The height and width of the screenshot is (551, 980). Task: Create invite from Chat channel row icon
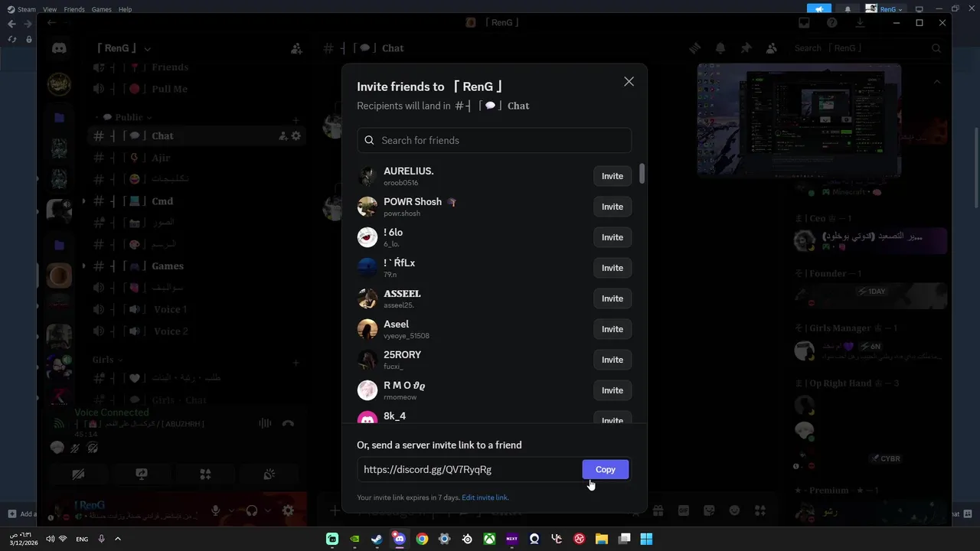pos(283,135)
